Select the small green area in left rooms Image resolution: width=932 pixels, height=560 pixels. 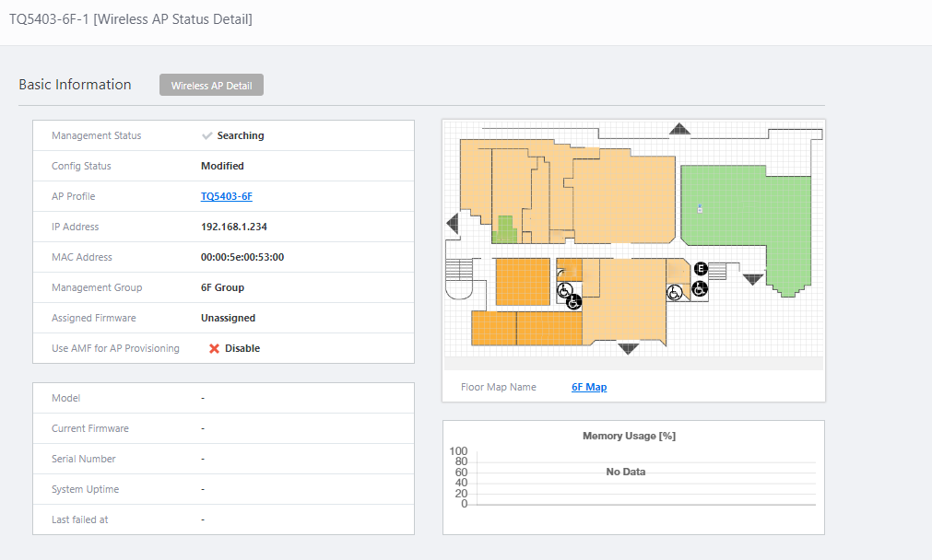pyautogui.click(x=504, y=227)
